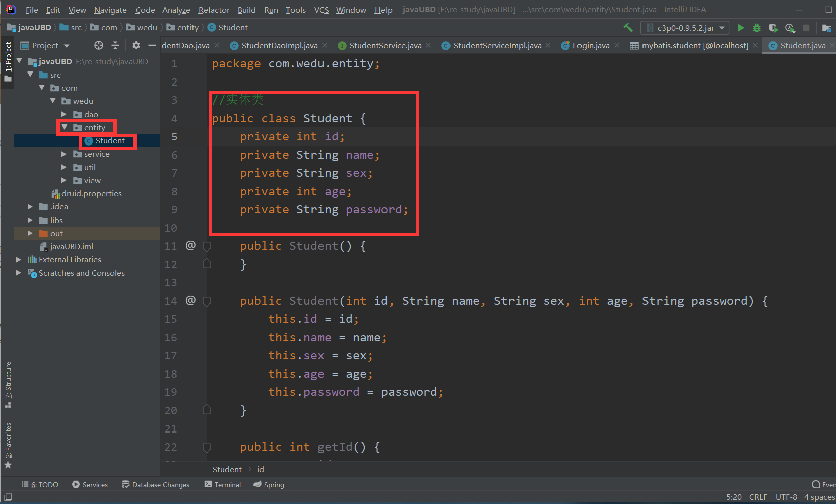Click the gutter @ icon on line 14
Image resolution: width=836 pixels, height=504 pixels.
190,300
